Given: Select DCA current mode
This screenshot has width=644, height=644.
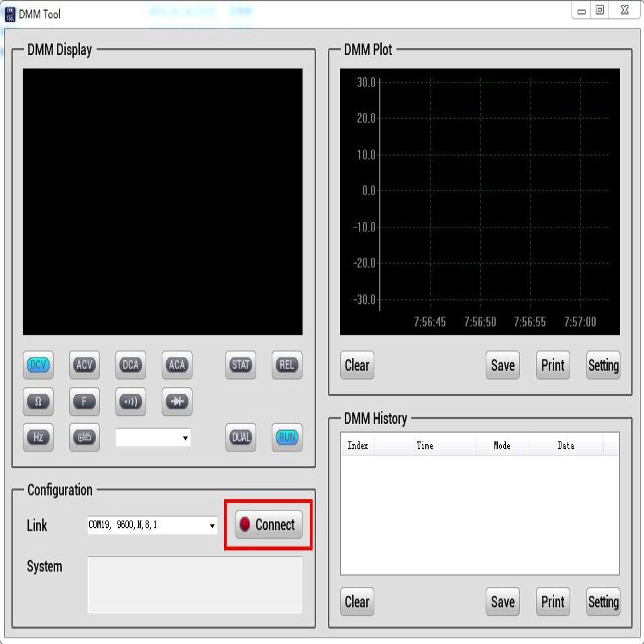Looking at the screenshot, I should coord(130,365).
